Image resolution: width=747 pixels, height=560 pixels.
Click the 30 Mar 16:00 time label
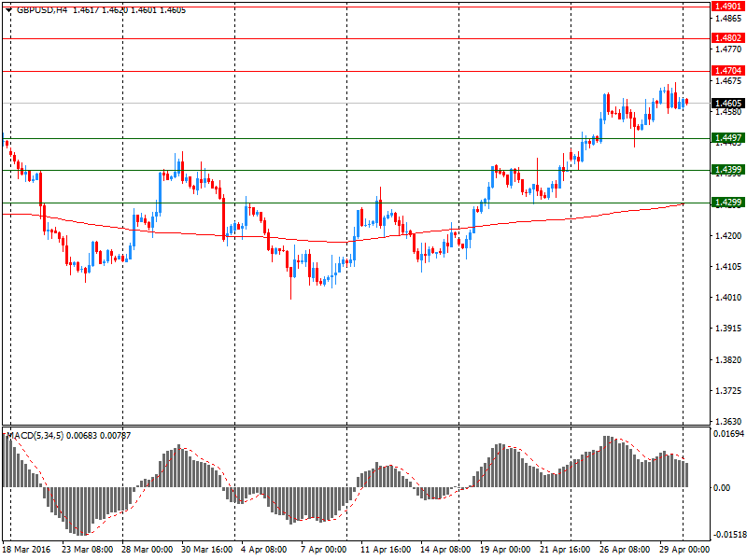click(x=206, y=550)
